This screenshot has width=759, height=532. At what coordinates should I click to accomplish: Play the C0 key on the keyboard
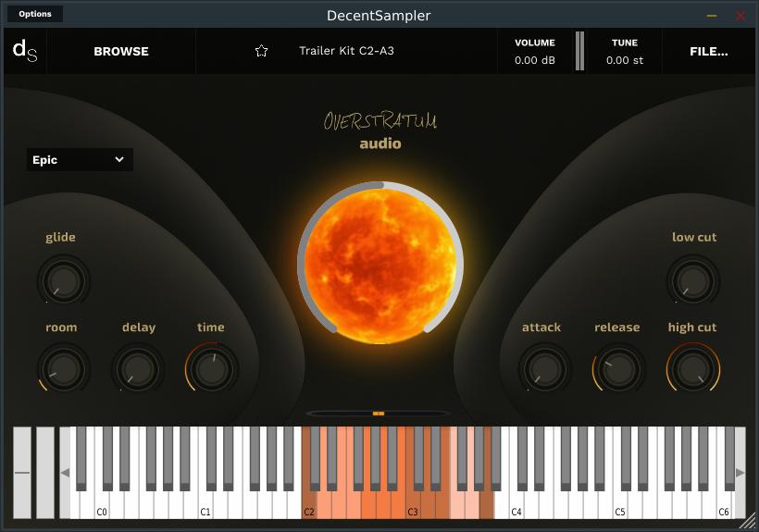(102, 503)
